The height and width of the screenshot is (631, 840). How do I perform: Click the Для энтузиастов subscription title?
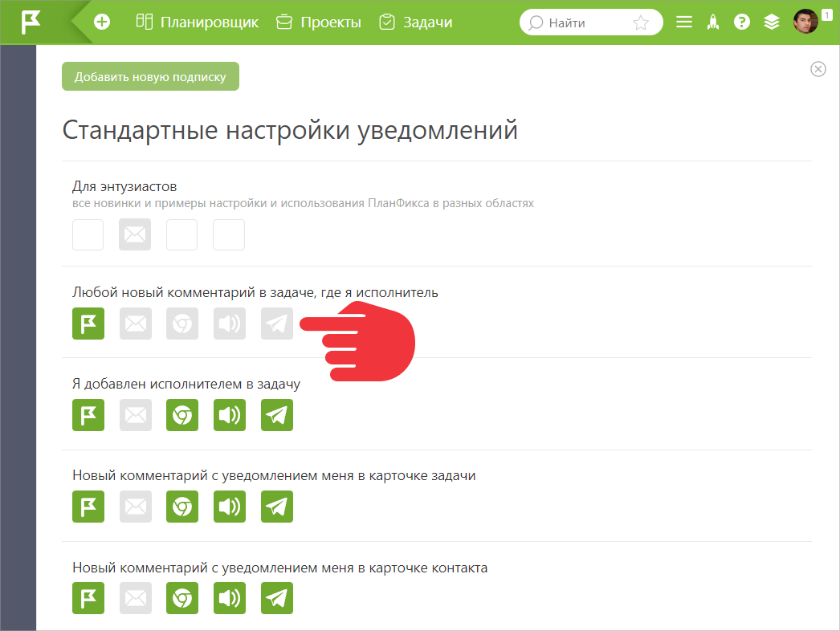124,186
